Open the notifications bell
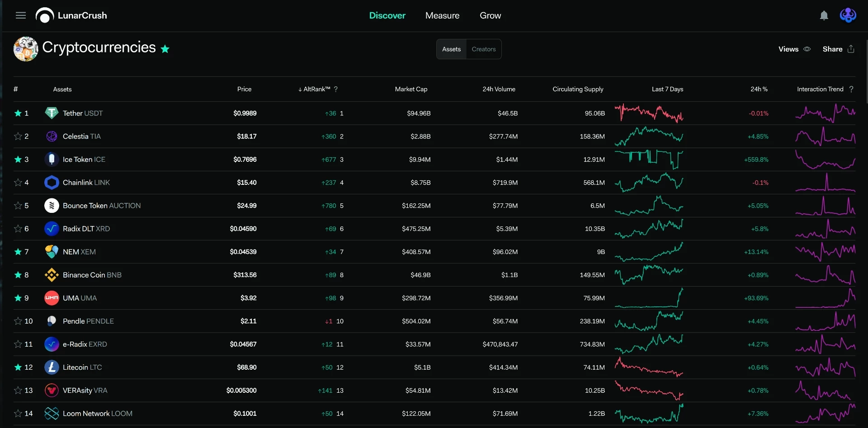868x428 pixels. tap(824, 15)
